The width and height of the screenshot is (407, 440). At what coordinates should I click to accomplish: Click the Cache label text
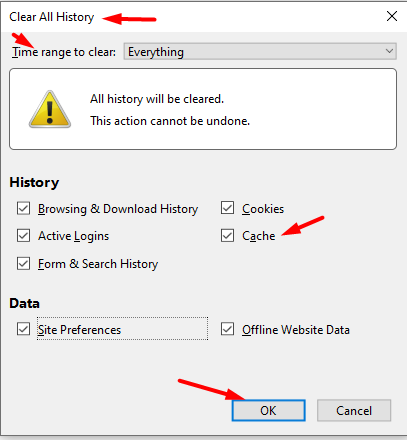(259, 236)
